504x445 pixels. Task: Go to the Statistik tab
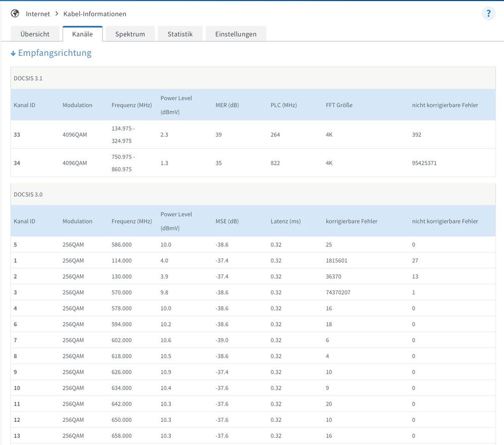coord(180,34)
